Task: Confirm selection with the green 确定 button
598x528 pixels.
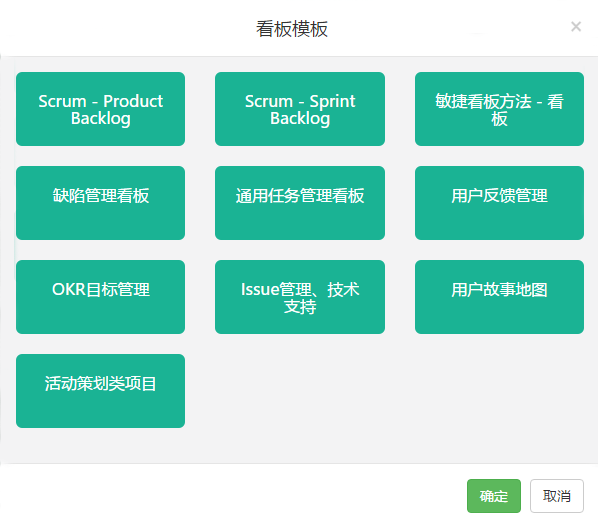Action: [494, 496]
